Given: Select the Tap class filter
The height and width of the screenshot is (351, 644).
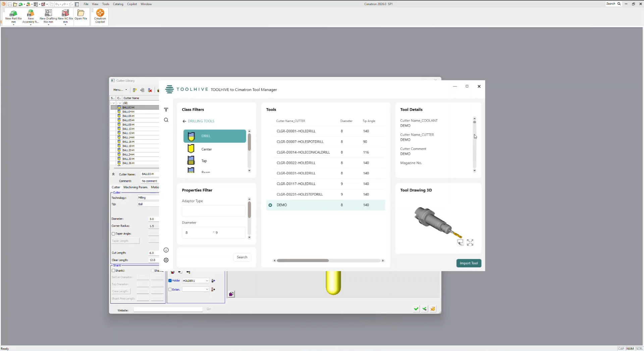Looking at the screenshot, I should (204, 161).
